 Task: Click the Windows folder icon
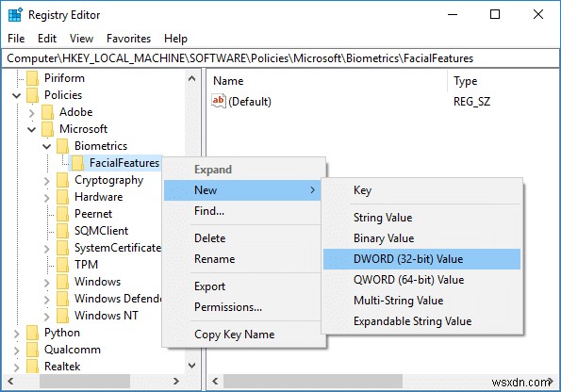click(62, 282)
